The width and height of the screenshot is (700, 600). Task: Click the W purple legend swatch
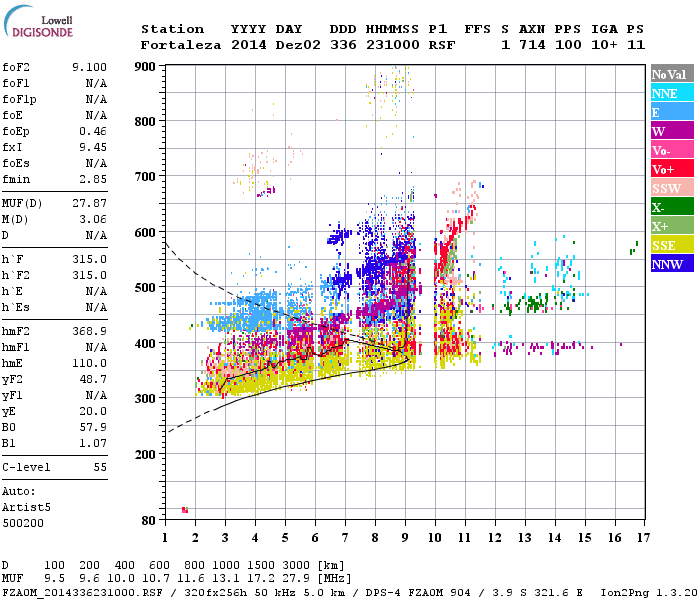click(x=672, y=131)
